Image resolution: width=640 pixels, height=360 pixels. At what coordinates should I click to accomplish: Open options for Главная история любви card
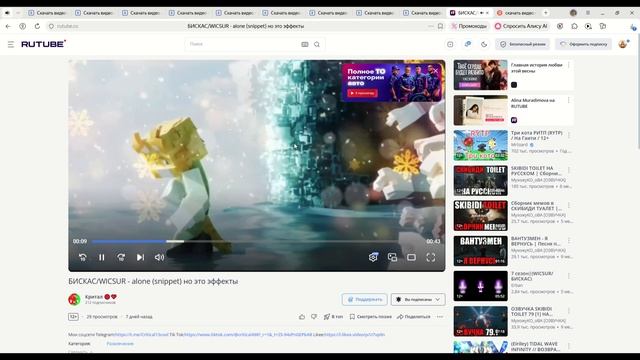[569, 65]
